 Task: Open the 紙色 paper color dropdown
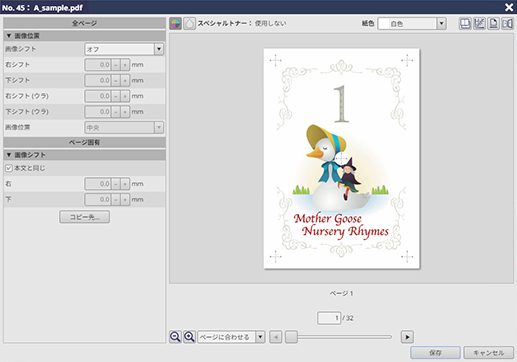click(412, 24)
